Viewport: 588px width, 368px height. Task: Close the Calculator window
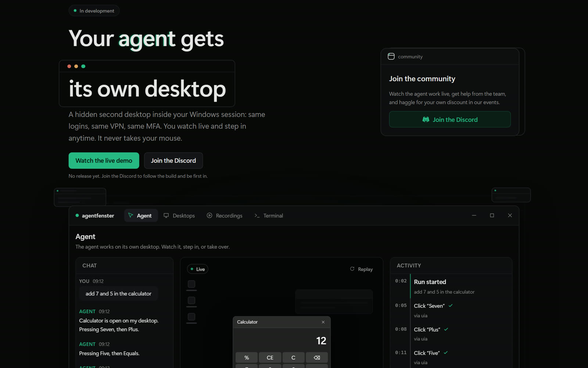[x=323, y=322]
